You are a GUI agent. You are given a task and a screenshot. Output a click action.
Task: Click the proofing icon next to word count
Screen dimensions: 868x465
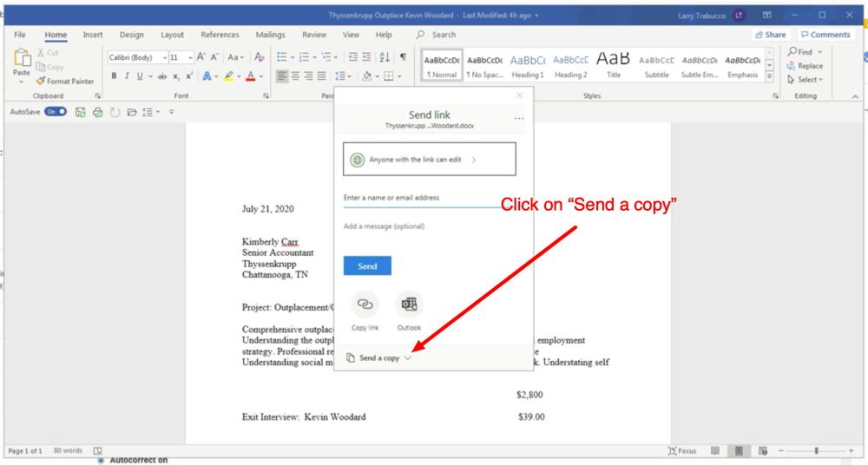(98, 450)
